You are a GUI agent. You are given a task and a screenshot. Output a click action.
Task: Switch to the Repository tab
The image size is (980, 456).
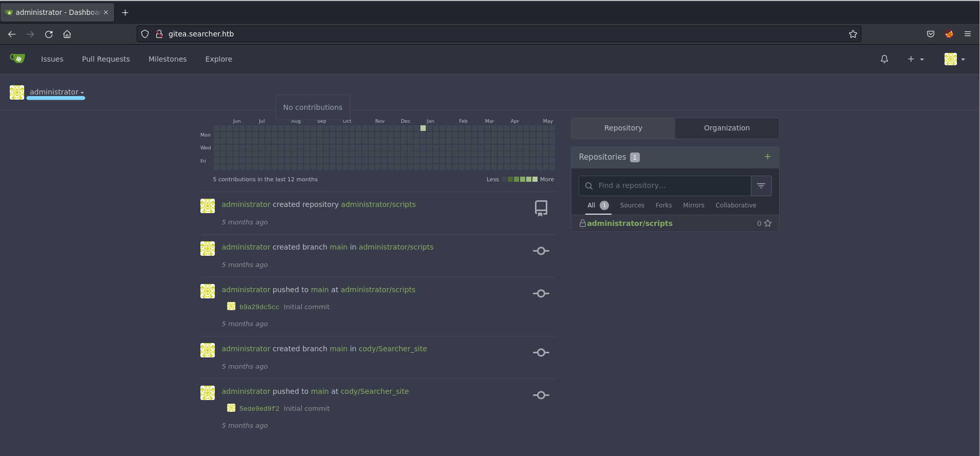click(623, 128)
